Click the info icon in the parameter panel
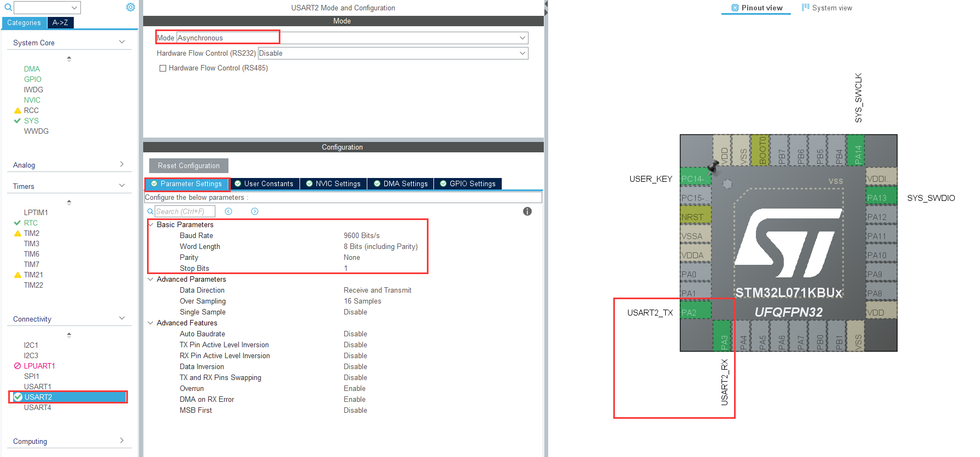 [x=527, y=211]
